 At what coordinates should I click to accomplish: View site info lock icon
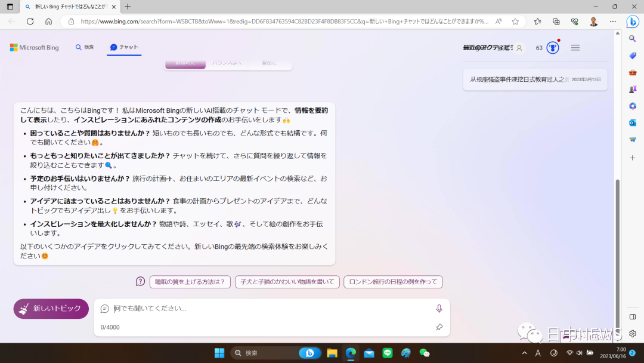click(71, 21)
